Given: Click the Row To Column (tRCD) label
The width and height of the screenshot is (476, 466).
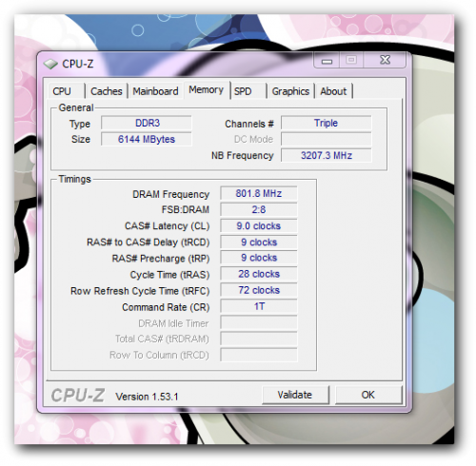Looking at the screenshot, I should tap(159, 355).
